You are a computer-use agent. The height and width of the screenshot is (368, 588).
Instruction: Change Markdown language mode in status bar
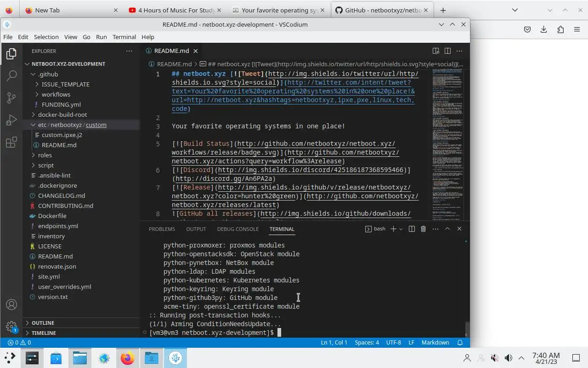point(435,342)
